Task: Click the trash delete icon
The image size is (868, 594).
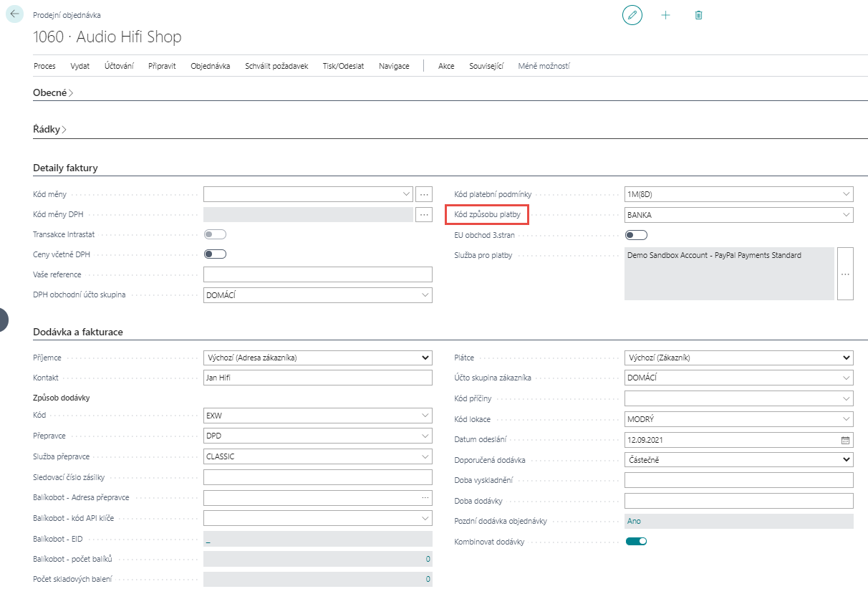Action: click(x=699, y=15)
